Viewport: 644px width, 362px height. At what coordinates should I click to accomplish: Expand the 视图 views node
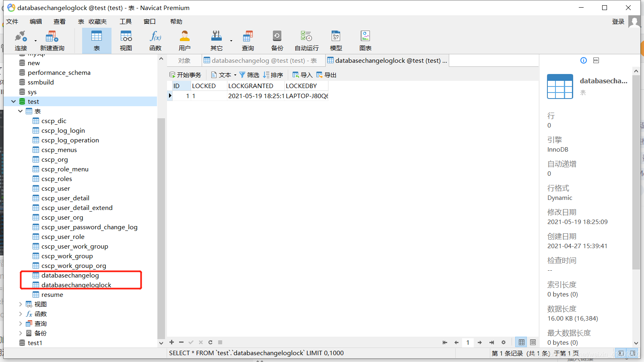(x=20, y=304)
